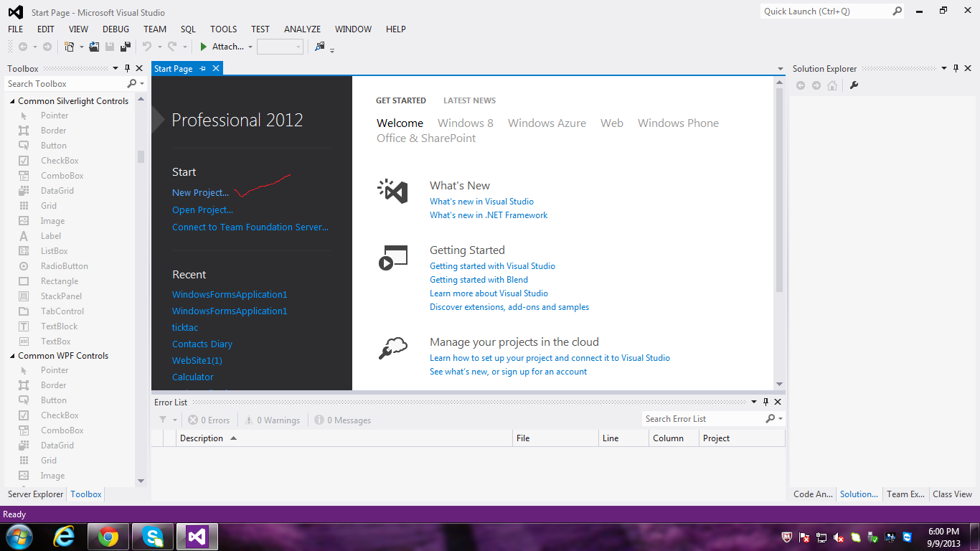This screenshot has width=980, height=551.
Task: Toggle the 0 Messages filter
Action: pos(342,420)
